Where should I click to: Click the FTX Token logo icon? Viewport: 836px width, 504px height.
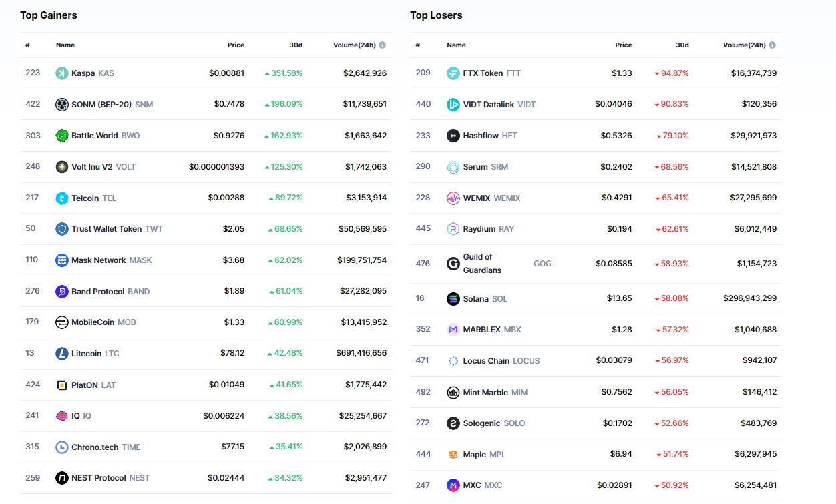pos(453,73)
